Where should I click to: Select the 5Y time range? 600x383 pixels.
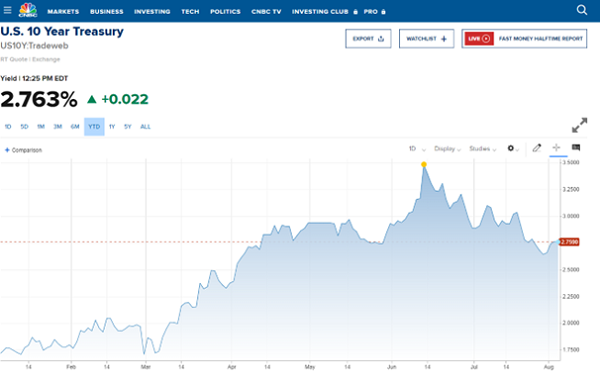click(127, 127)
